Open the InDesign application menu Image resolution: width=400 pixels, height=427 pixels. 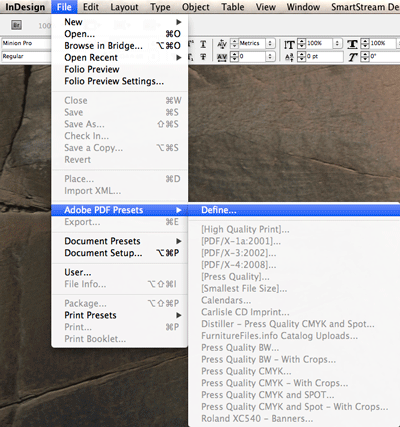click(25, 7)
